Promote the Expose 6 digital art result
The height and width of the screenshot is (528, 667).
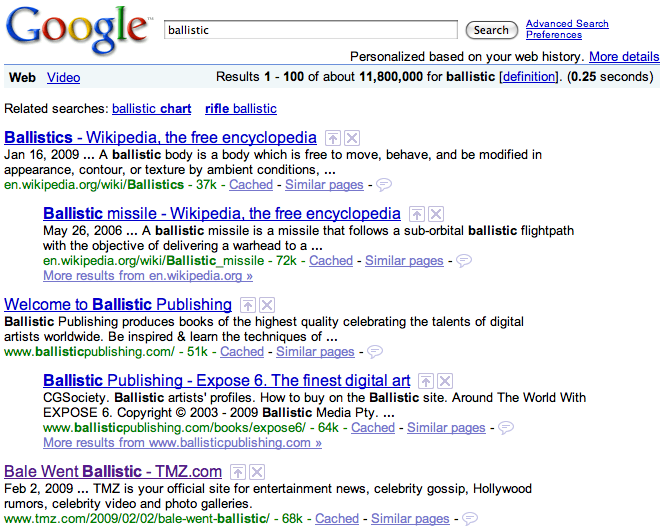tap(426, 381)
